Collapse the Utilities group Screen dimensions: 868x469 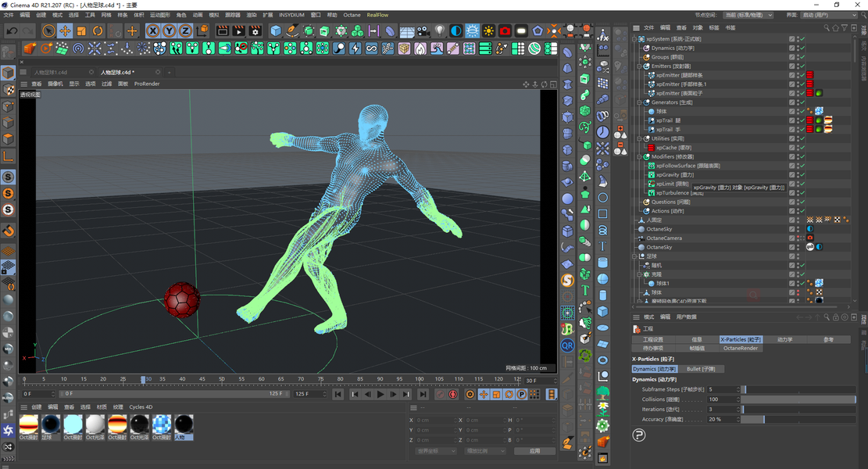coord(639,138)
